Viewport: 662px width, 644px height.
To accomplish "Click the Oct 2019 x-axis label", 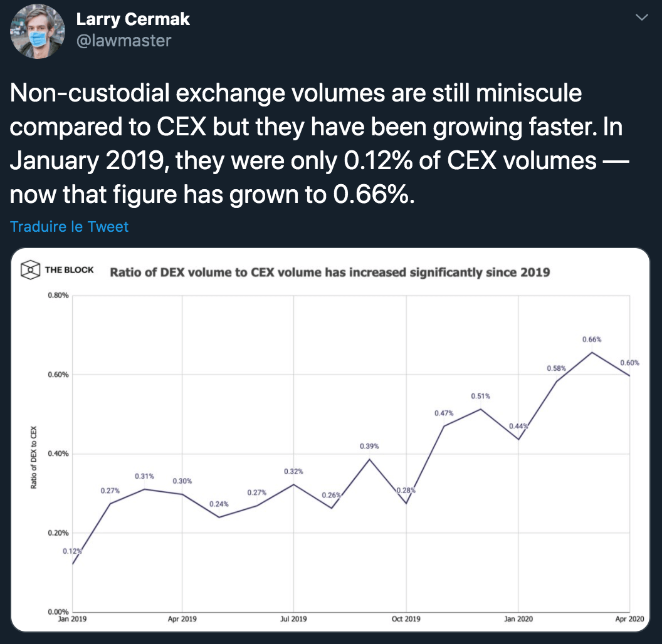I will point(406,619).
